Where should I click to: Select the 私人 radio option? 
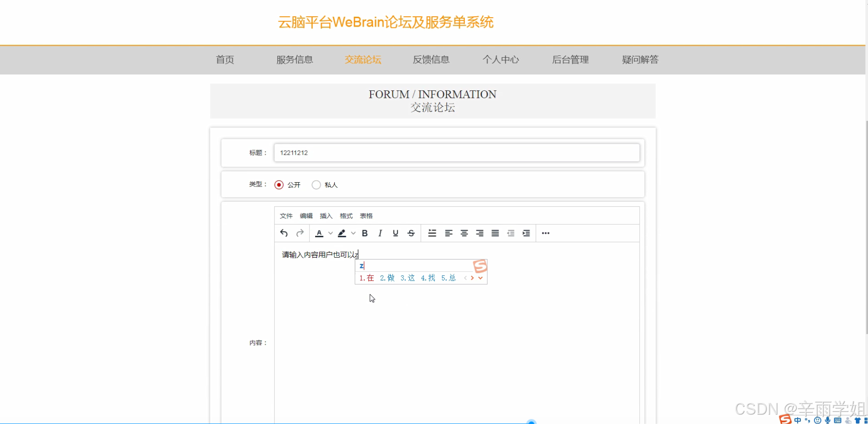pos(316,185)
